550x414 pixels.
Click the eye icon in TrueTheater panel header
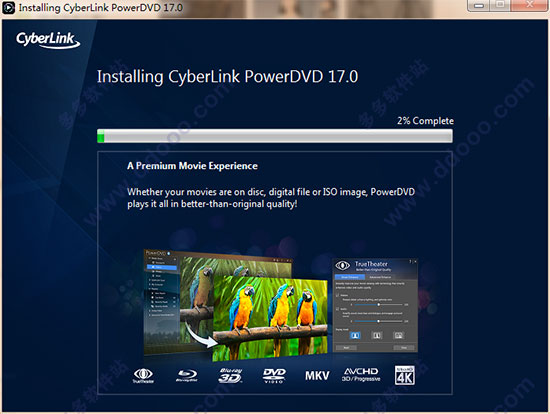coord(343,265)
